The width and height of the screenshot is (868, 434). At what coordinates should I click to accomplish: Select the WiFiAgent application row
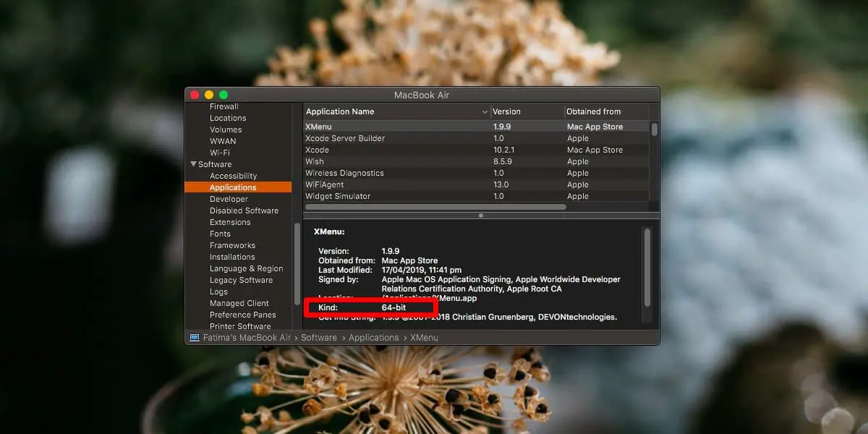476,184
